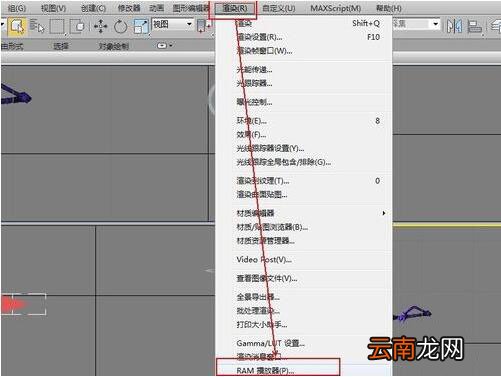Viewport: 501px width, 377px height.
Task: Click the 渲染(R) menu title
Action: tap(234, 8)
